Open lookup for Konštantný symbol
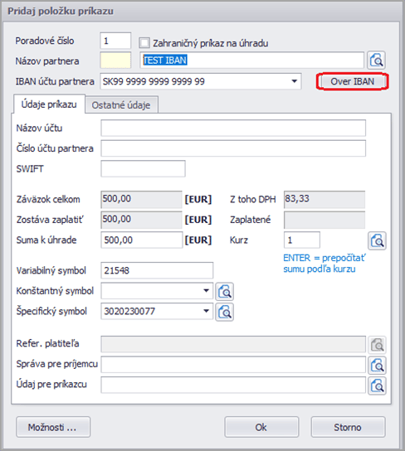The width and height of the screenshot is (405, 451). click(x=224, y=292)
